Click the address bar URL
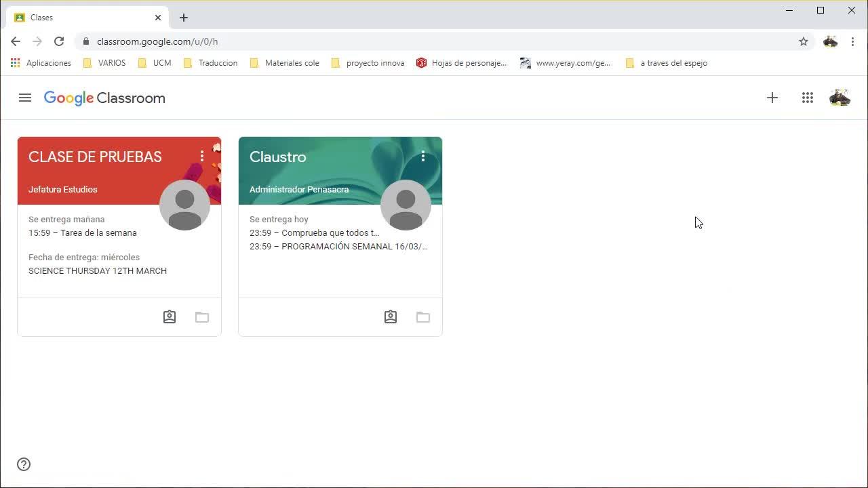The width and height of the screenshot is (868, 488). coord(157,41)
